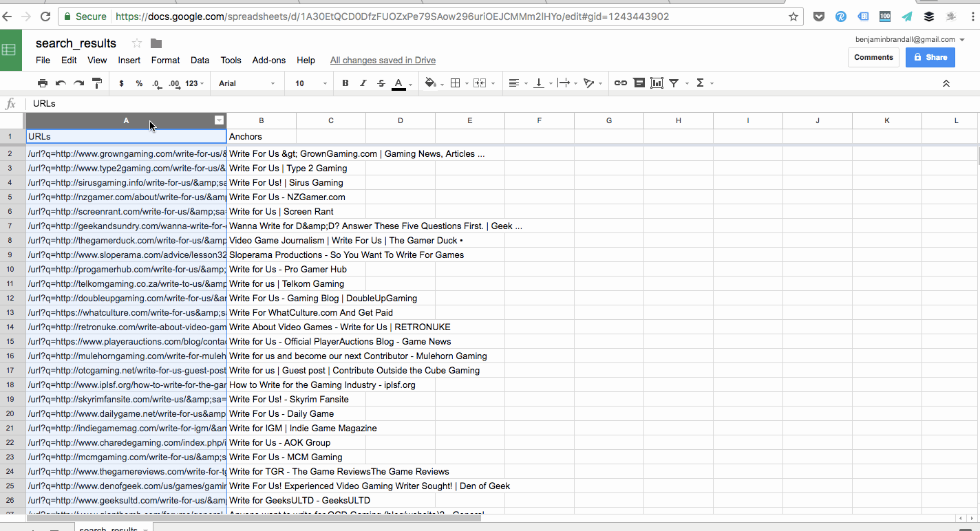Open the View menu
The image size is (980, 531).
97,60
